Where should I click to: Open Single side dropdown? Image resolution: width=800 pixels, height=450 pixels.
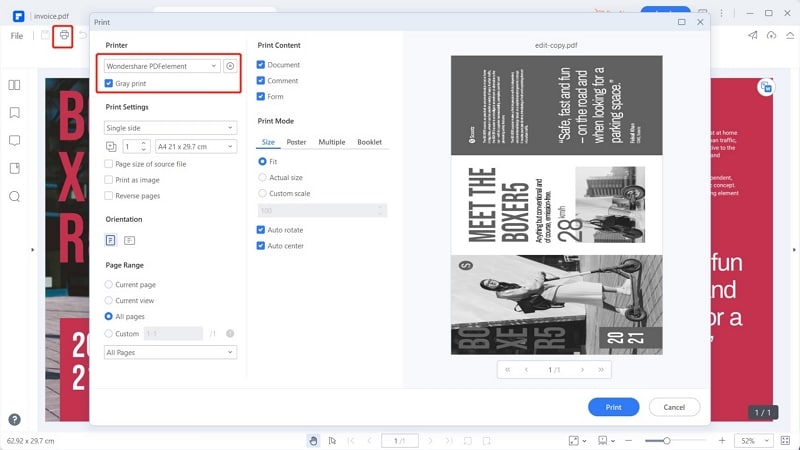pos(170,128)
